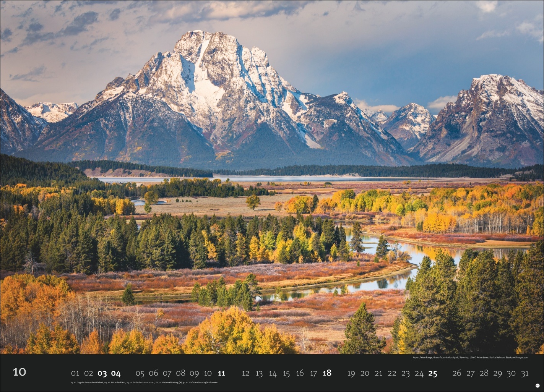Click date 26 in the last week
The width and height of the screenshot is (544, 392).
pos(456,373)
